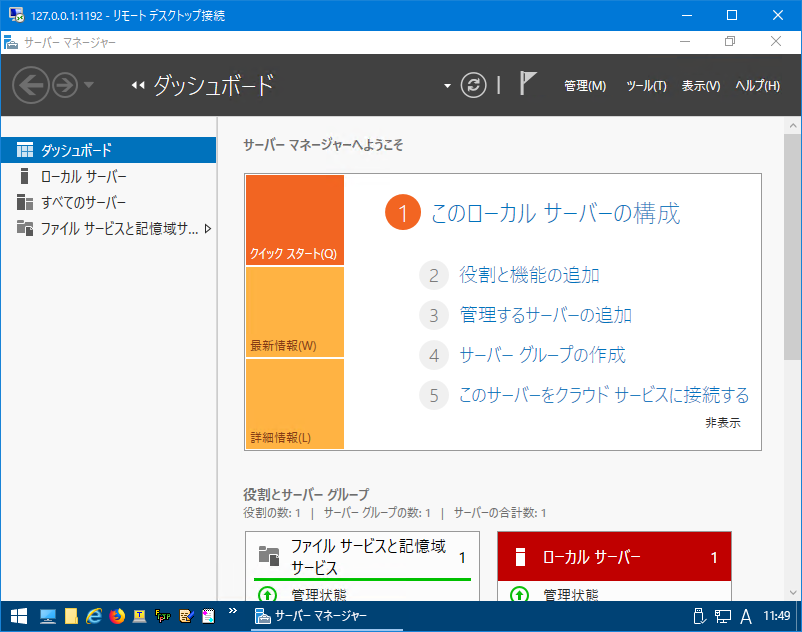Click the vertical scrollbar thumb

(792, 246)
